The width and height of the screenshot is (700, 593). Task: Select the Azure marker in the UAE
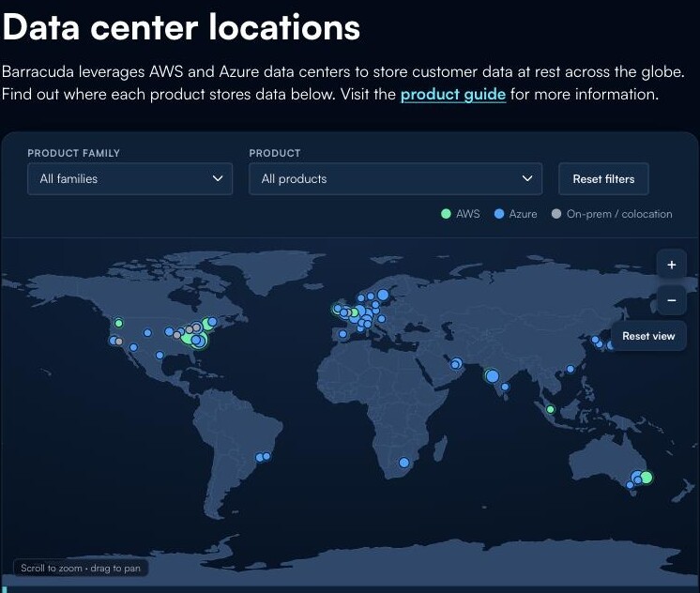456,363
